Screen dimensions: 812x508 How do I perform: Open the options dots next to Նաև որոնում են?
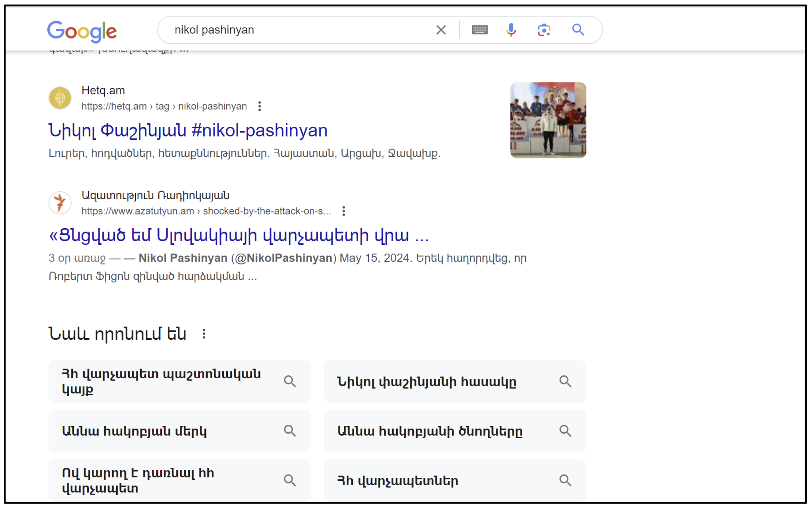point(204,334)
